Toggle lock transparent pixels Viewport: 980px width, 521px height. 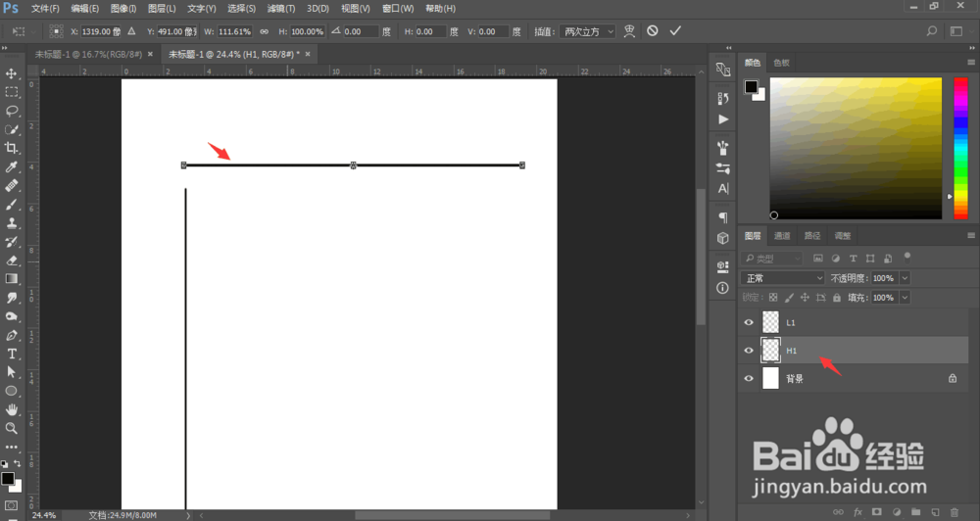773,298
